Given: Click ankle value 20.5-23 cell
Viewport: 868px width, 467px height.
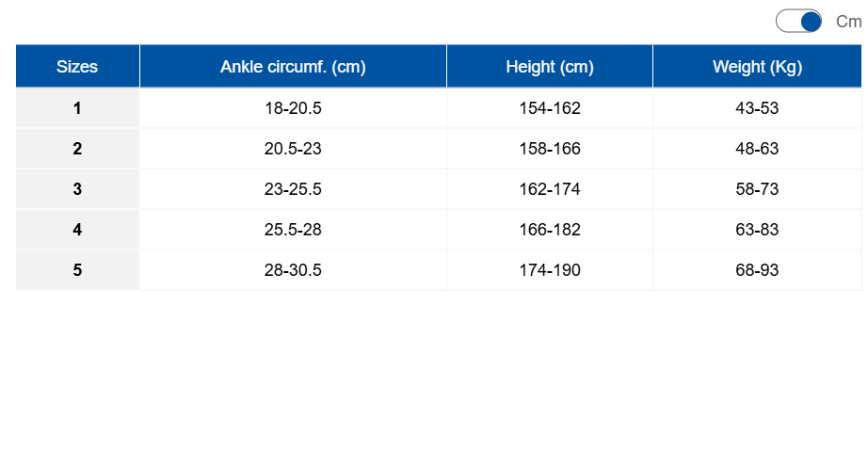Looking at the screenshot, I should coord(293,148).
